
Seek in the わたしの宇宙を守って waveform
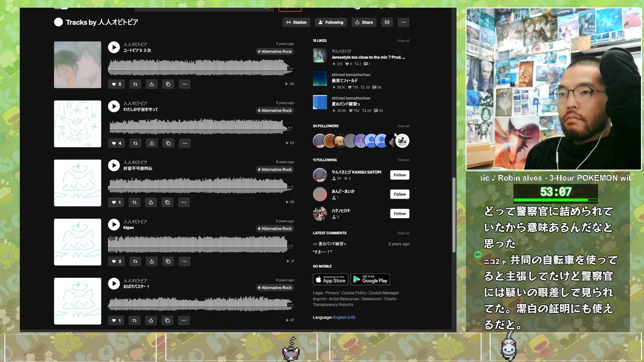point(200,127)
